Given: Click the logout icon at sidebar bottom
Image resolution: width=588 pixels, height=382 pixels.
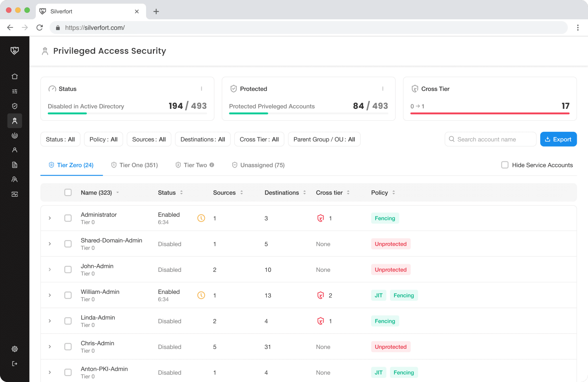Looking at the screenshot, I should pos(15,364).
